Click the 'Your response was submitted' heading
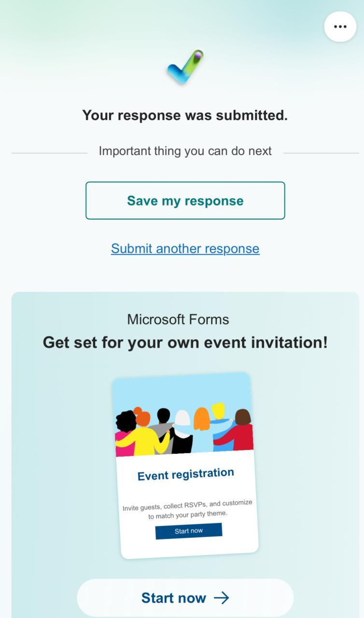Screen dimensions: 364x618 pos(185,115)
